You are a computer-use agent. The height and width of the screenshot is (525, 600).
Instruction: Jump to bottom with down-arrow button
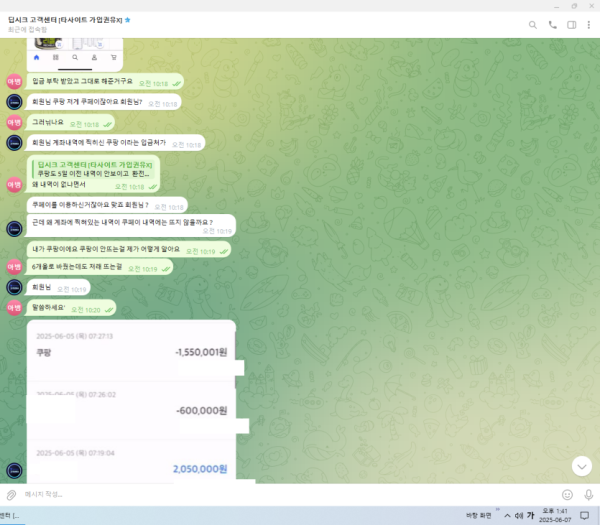click(x=582, y=466)
